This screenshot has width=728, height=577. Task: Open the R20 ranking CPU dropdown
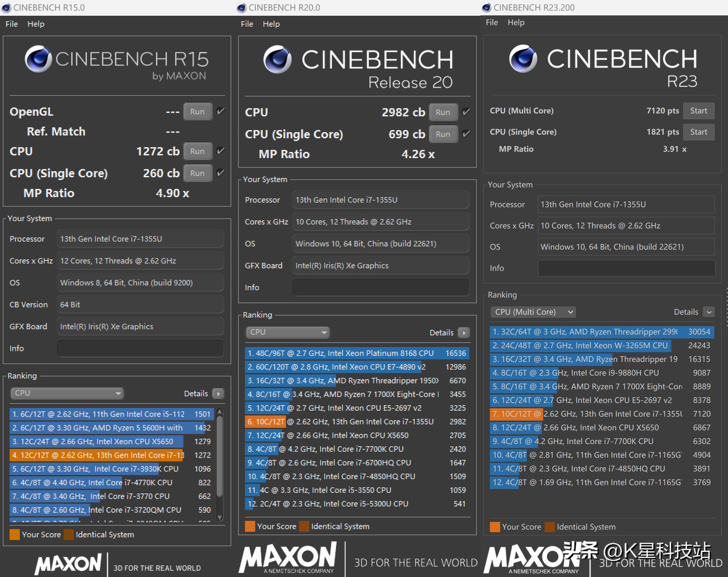coord(287,332)
